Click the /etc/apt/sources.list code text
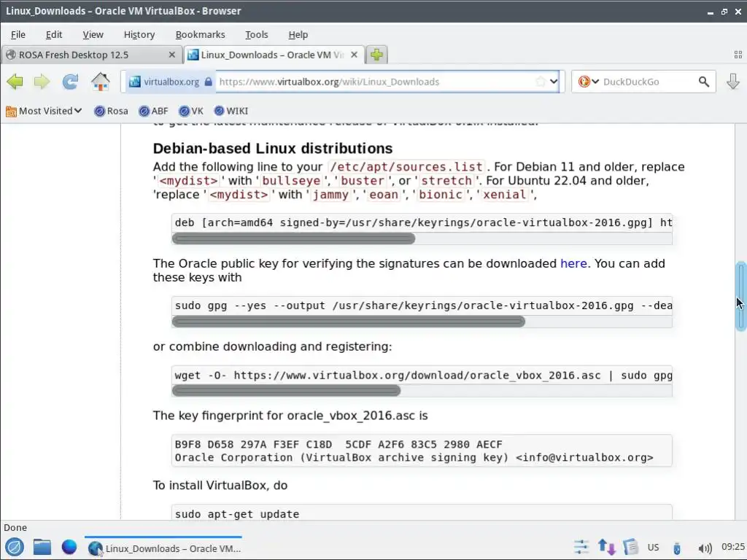The height and width of the screenshot is (560, 747). click(x=406, y=167)
